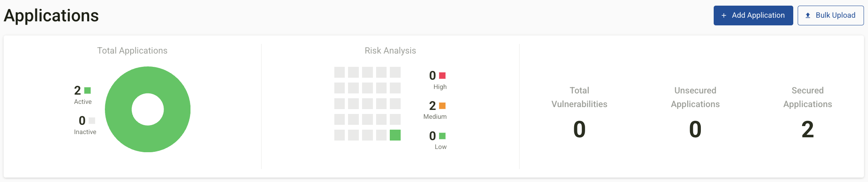Click the Total Vulnerabilities count
Screen dimensions: 868x182
tap(579, 129)
